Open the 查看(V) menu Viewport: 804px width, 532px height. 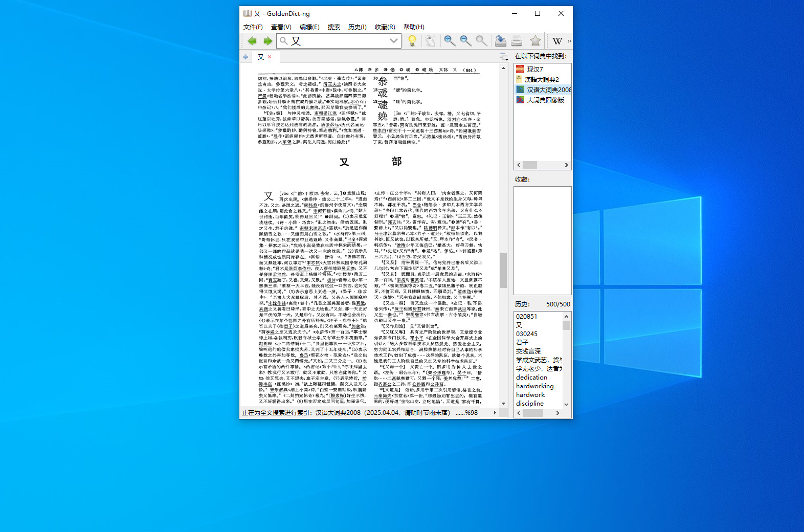click(x=281, y=27)
